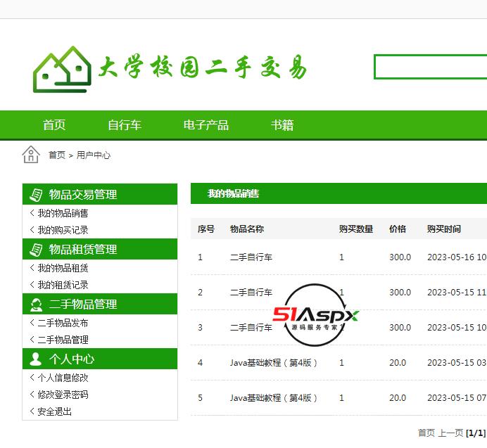Image resolution: width=487 pixels, height=448 pixels.
Task: Open 二手物品管理 sidebar link
Action: click(63, 340)
